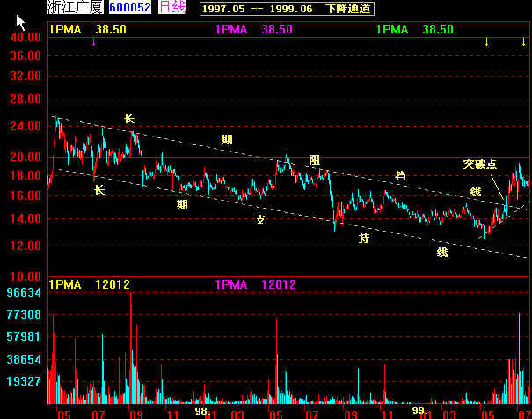Click the 挡 annotation on the resistance line
The width and height of the screenshot is (532, 419).
coord(400,176)
